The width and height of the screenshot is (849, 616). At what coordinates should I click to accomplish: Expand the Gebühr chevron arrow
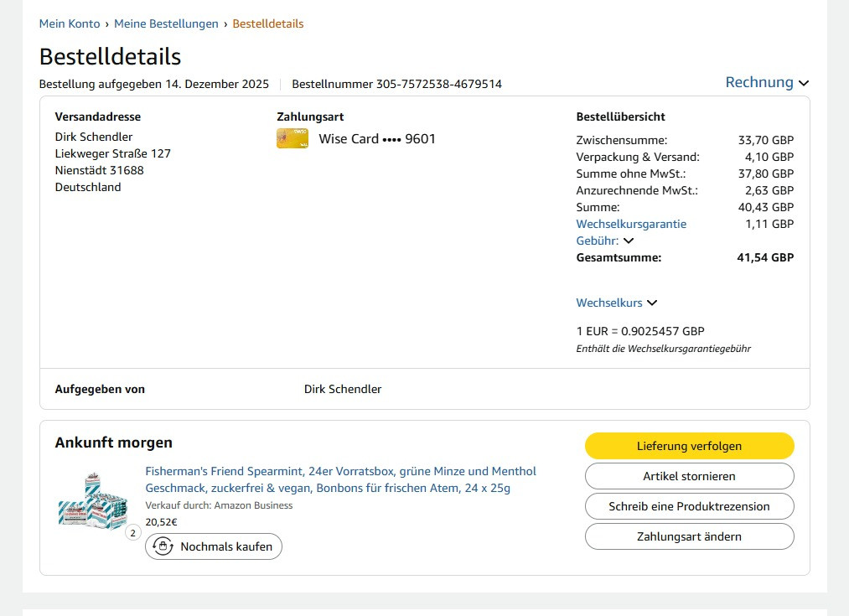pos(629,241)
